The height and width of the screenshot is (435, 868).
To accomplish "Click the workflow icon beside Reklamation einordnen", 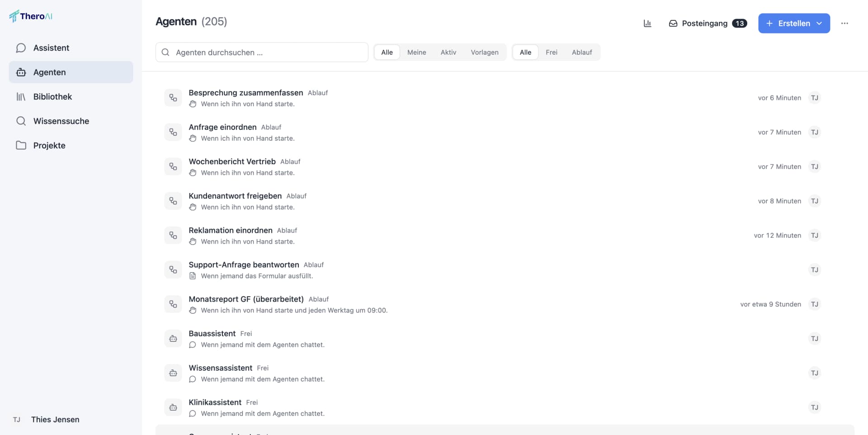I will (173, 235).
